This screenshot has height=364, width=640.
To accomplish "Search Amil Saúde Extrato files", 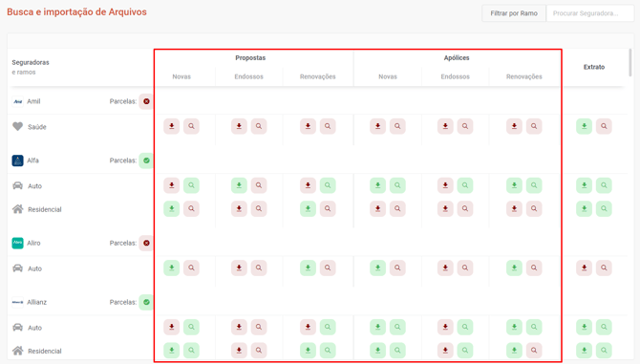I will (x=604, y=126).
